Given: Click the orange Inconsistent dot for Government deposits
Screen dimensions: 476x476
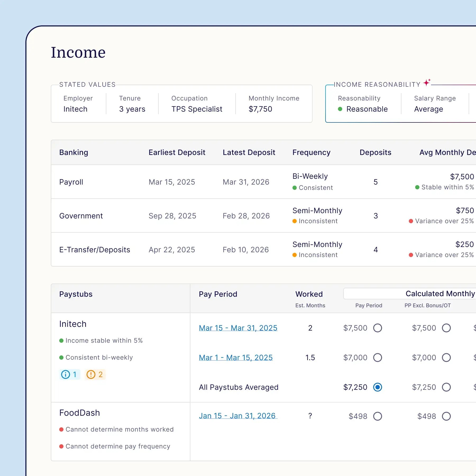Looking at the screenshot, I should click(x=294, y=221).
